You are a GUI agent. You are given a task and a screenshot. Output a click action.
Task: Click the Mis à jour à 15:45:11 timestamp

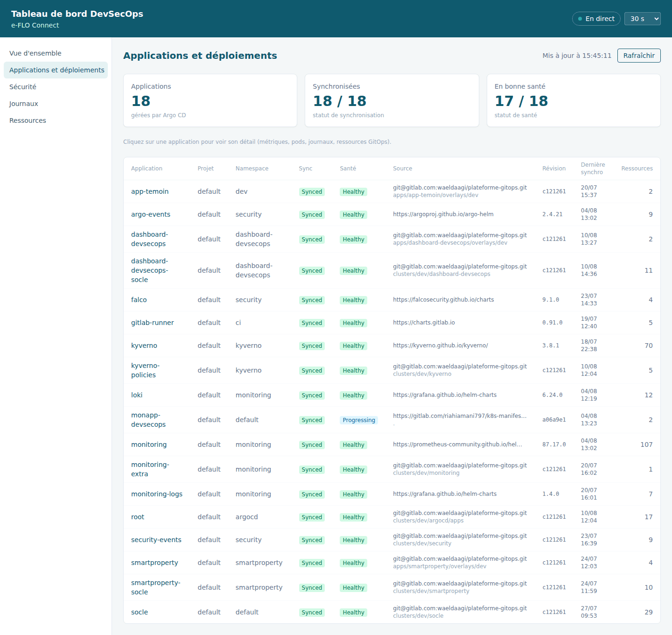click(x=577, y=56)
